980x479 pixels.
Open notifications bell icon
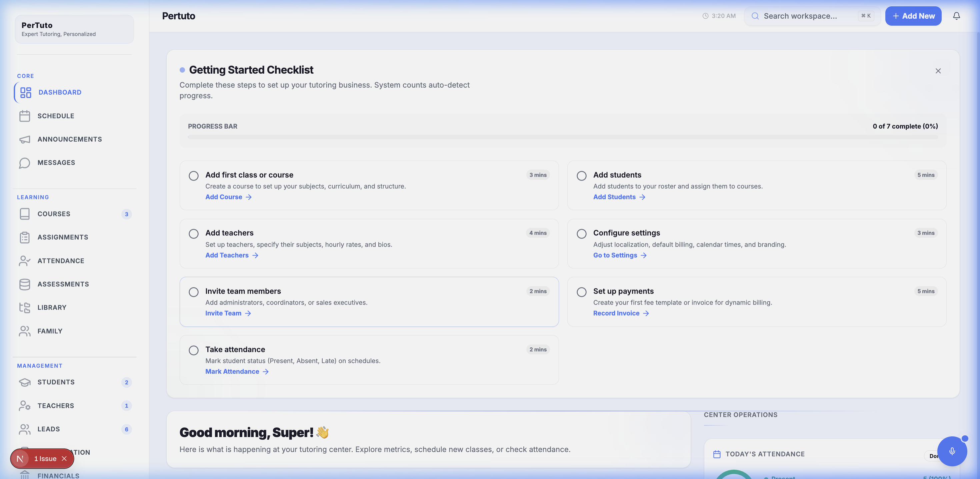coord(956,16)
